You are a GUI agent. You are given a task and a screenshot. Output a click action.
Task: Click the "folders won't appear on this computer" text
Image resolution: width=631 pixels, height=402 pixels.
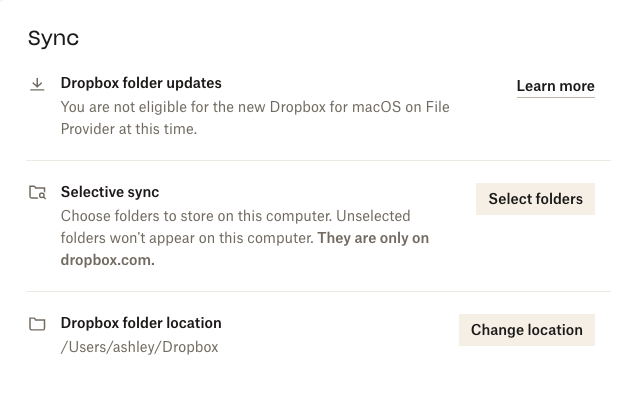coord(186,238)
